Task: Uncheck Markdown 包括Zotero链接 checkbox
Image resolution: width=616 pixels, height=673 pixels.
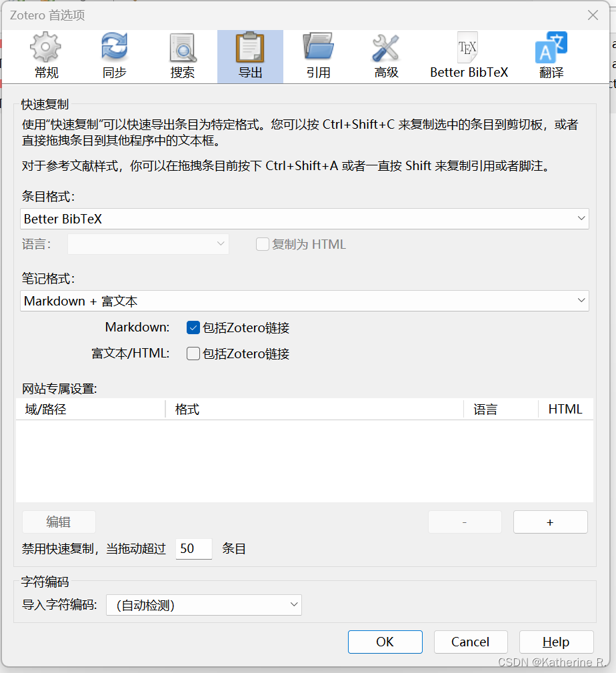Action: (193, 328)
